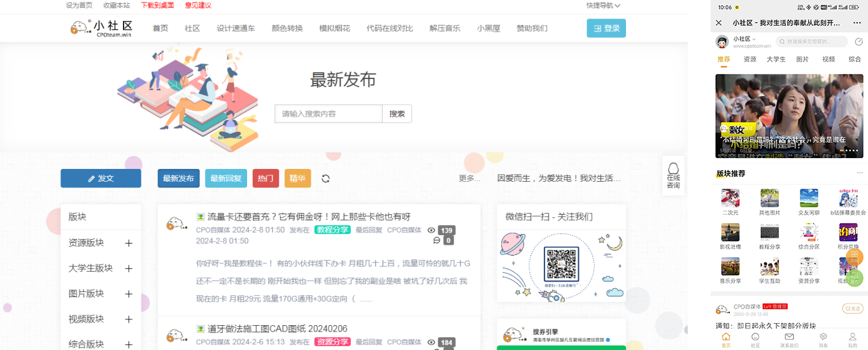868x350 pixels.
Task: Click the 下载到桌面 link
Action: (157, 5)
